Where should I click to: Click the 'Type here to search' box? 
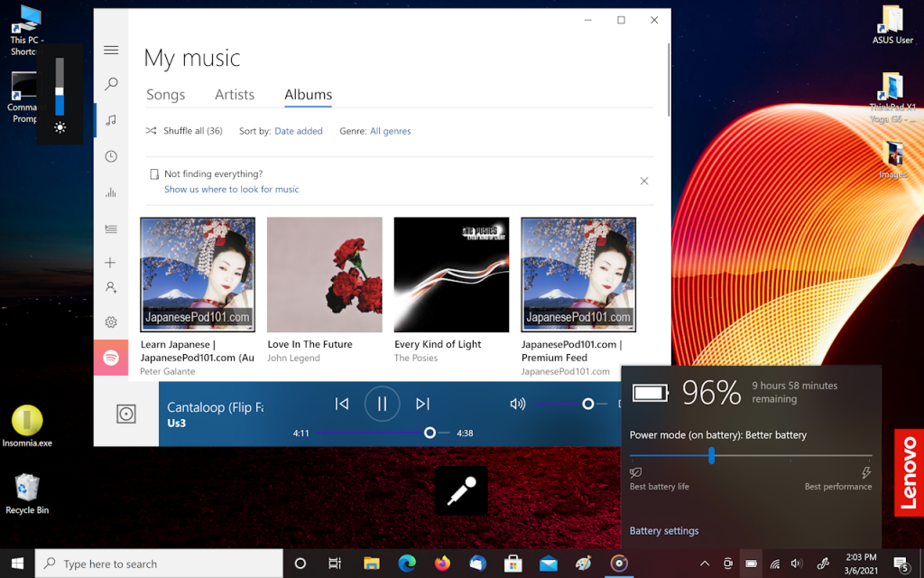[x=159, y=564]
